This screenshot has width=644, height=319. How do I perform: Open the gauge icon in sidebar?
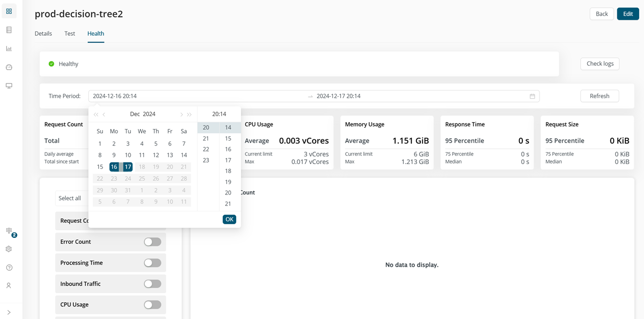tap(9, 67)
